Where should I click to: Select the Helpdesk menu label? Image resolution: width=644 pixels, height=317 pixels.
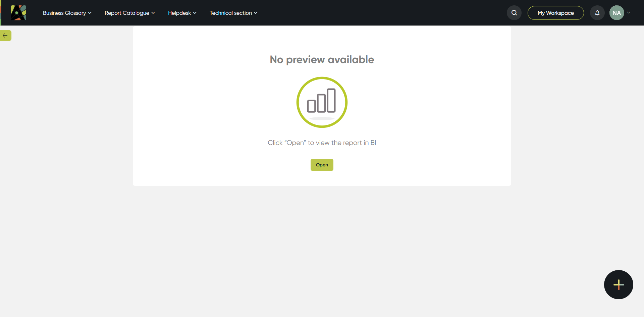[179, 13]
